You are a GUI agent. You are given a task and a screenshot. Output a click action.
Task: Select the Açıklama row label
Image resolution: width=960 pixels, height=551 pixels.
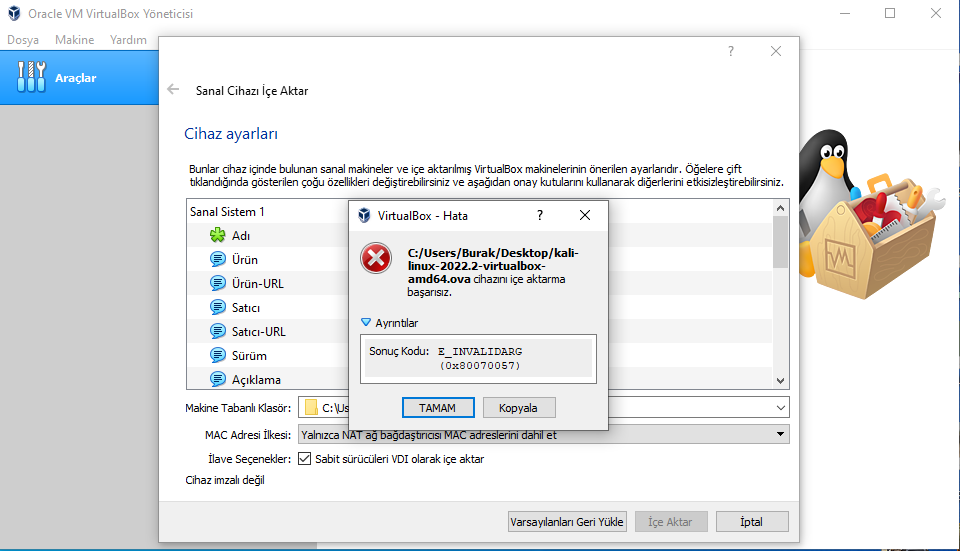coord(256,380)
